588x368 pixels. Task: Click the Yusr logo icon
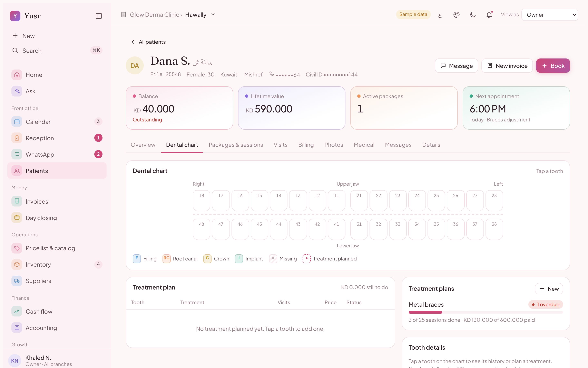(x=15, y=16)
